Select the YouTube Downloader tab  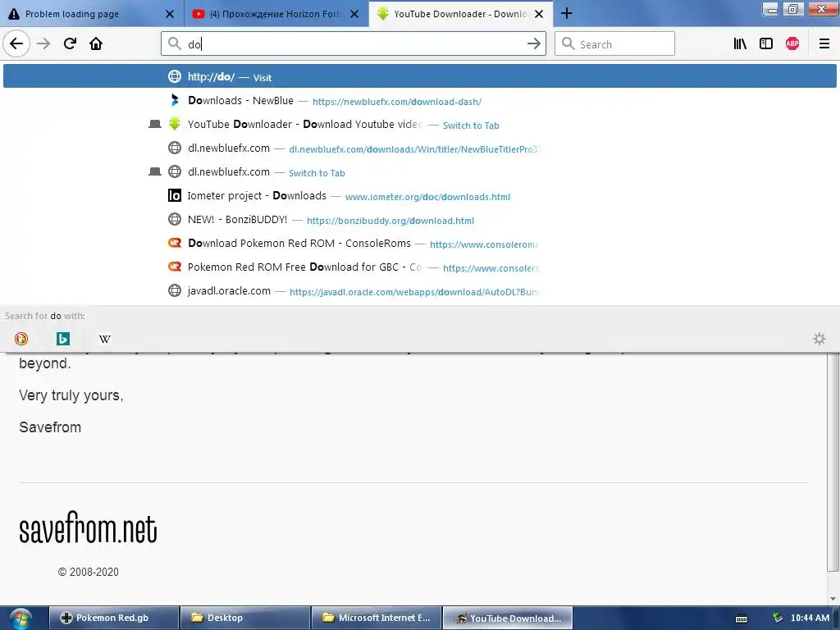[x=461, y=14]
